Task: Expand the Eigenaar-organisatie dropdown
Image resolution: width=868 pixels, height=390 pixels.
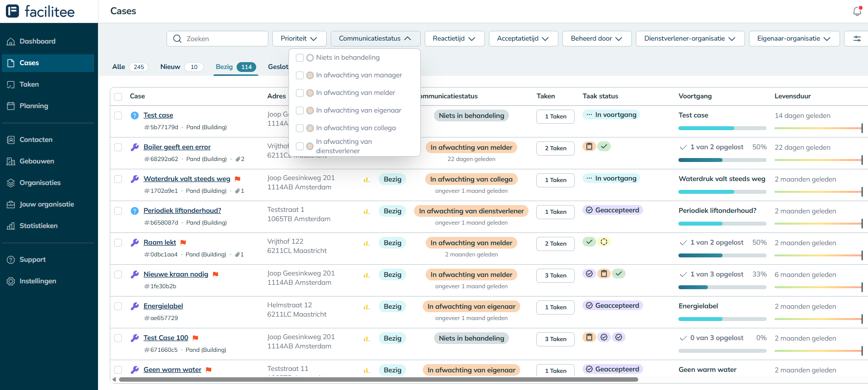Action: (x=794, y=39)
